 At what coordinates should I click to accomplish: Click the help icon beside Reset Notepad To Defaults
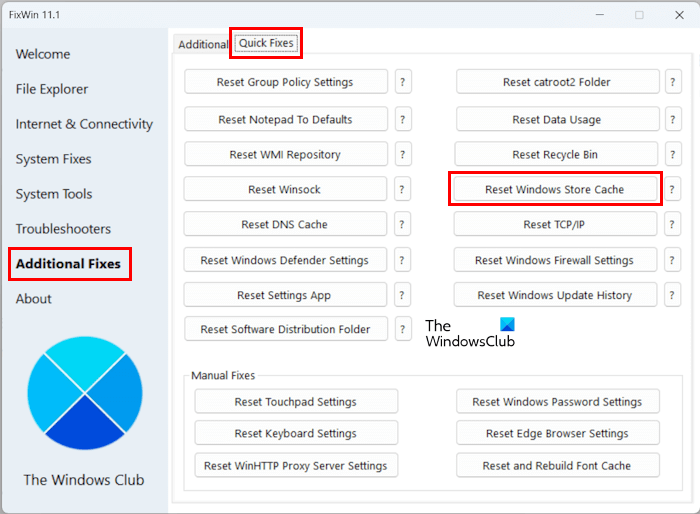(403, 119)
